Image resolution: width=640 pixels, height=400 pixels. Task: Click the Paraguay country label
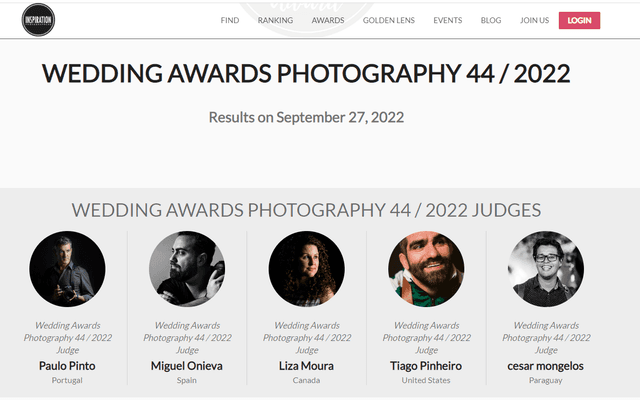[546, 380]
